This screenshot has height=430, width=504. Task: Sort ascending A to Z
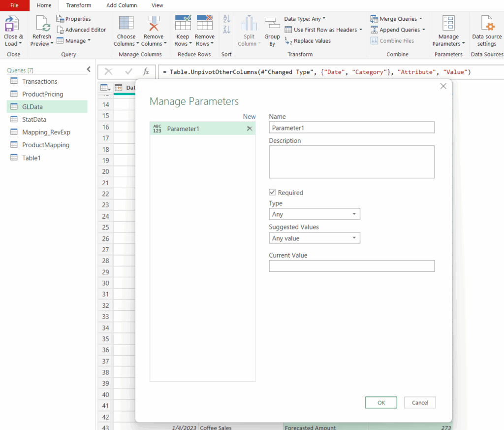coord(226,19)
